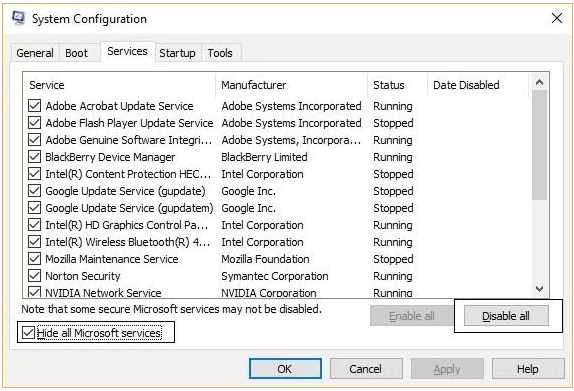Select the 'BlackBerry Limited' manufacturer cell
The height and width of the screenshot is (391, 574).
pos(264,157)
